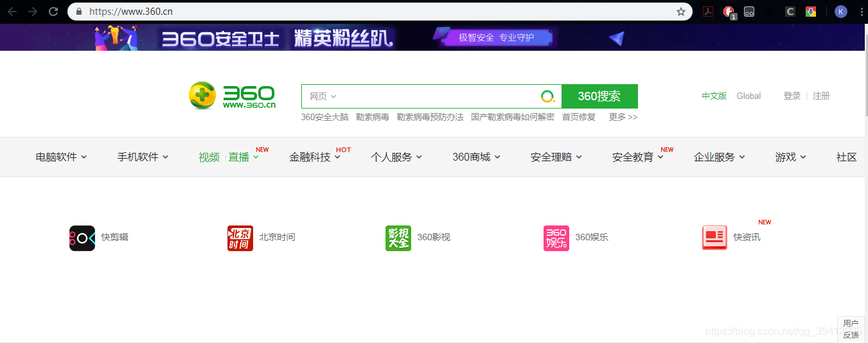Expand the 个人服务 menu
Screen dimensions: 868x343
[396, 157]
